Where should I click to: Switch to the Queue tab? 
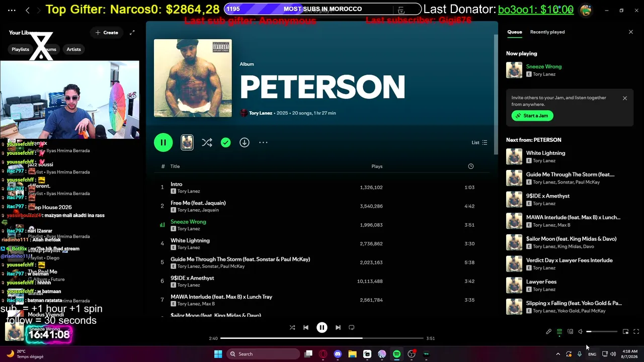(x=515, y=32)
